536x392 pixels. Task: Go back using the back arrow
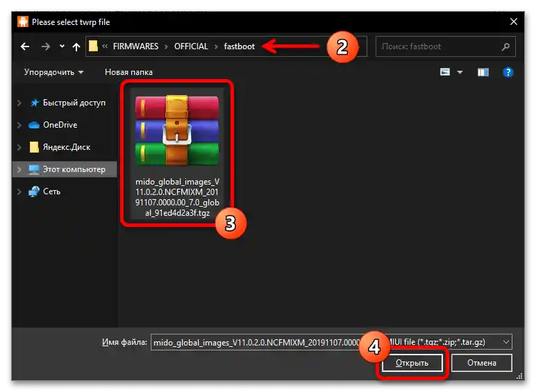[x=25, y=46]
